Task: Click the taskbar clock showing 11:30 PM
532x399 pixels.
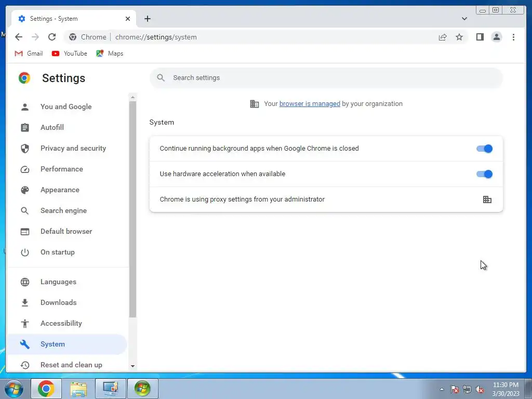Action: coord(506,389)
